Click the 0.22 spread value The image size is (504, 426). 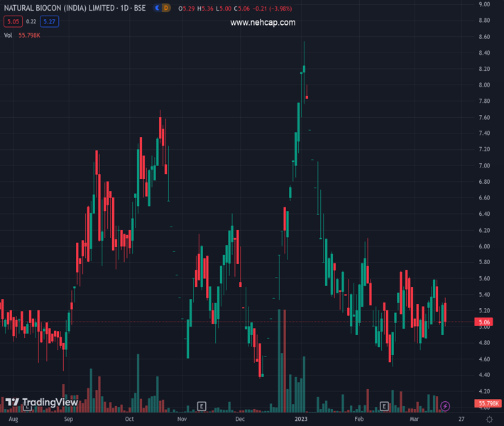[x=31, y=21]
